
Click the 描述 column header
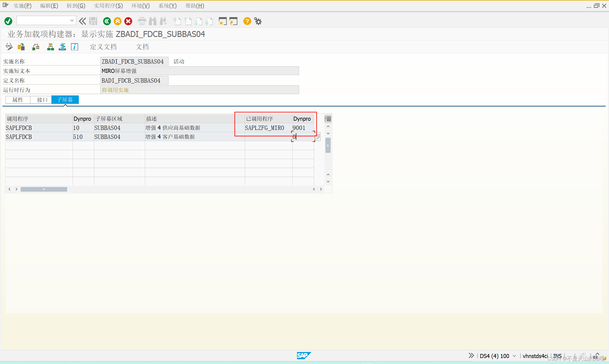(195, 119)
